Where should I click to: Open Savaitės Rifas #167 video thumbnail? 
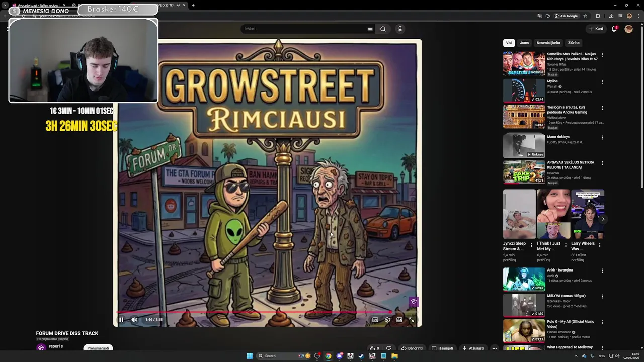coord(524,63)
